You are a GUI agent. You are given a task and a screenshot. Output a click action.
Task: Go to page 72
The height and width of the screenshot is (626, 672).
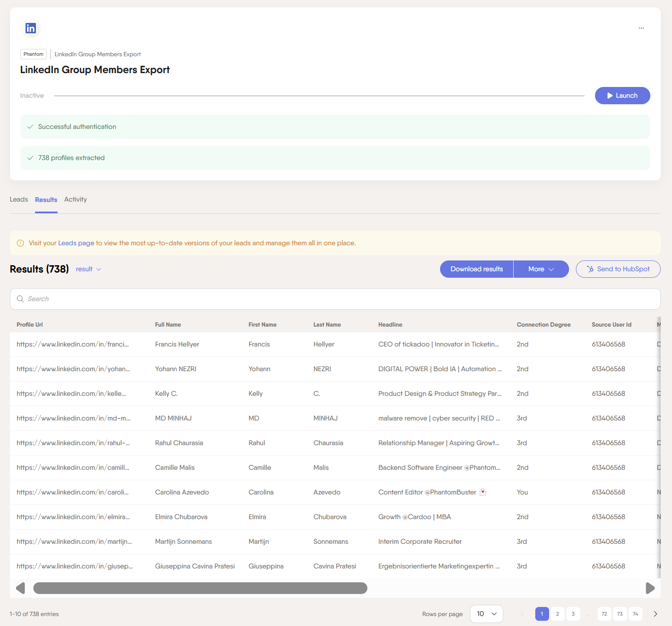coord(604,614)
